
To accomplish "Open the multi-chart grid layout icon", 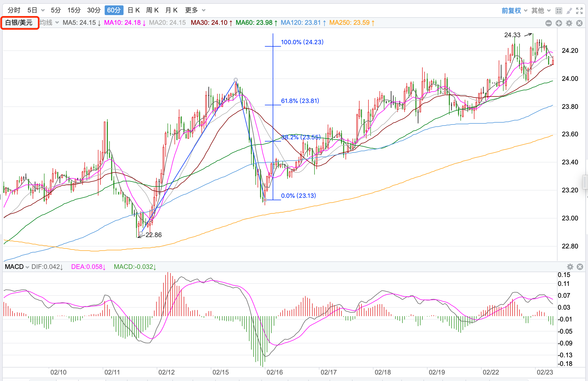I will click(559, 11).
